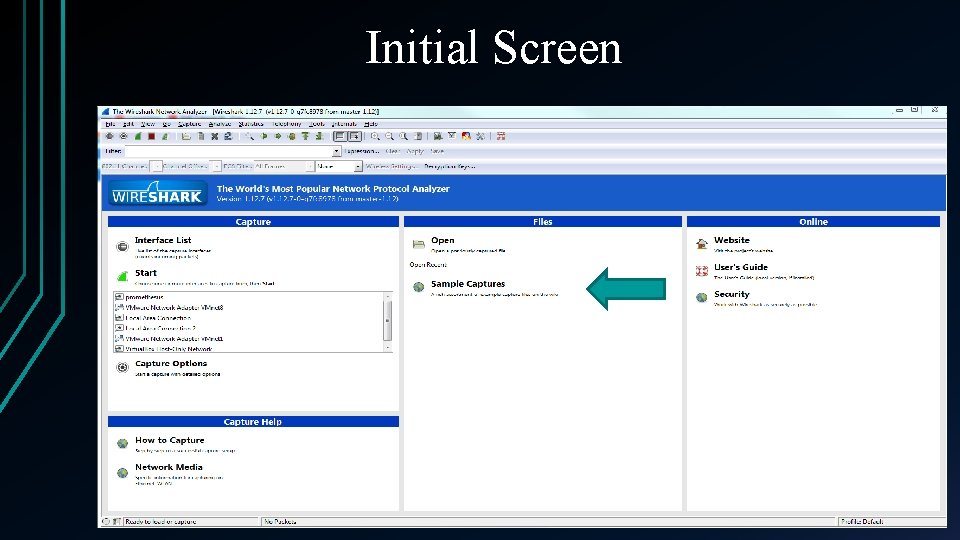Open the capture filters toolbar icon
Image resolution: width=960 pixels, height=540 pixels.
438,137
